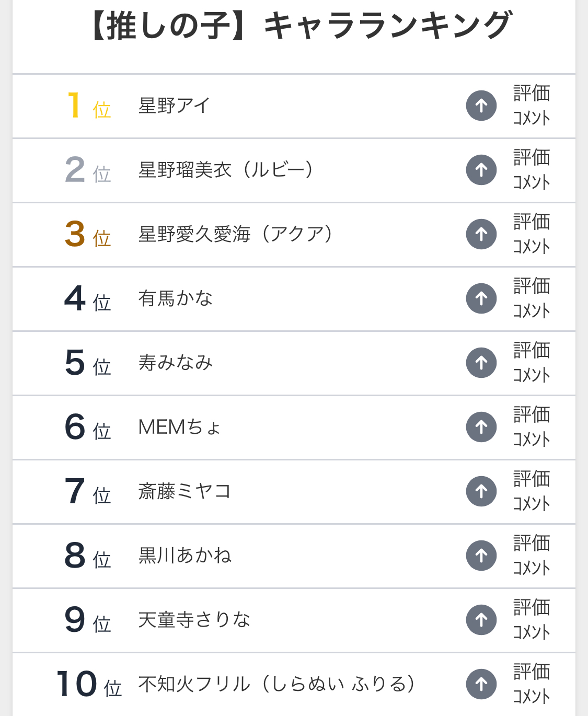This screenshot has width=588, height=716.
Task: Upvote 星野アイ with the arrow icon
Action: click(x=481, y=106)
